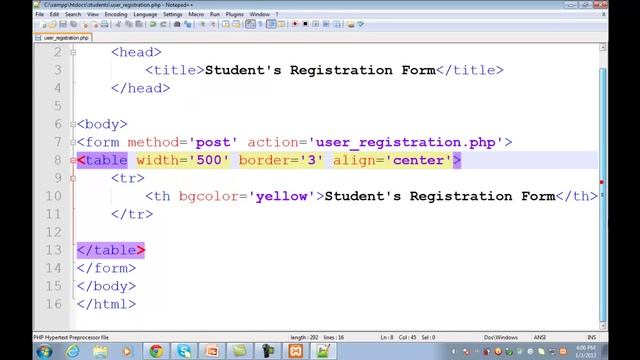Stop macro recording with black square

pos(305,24)
